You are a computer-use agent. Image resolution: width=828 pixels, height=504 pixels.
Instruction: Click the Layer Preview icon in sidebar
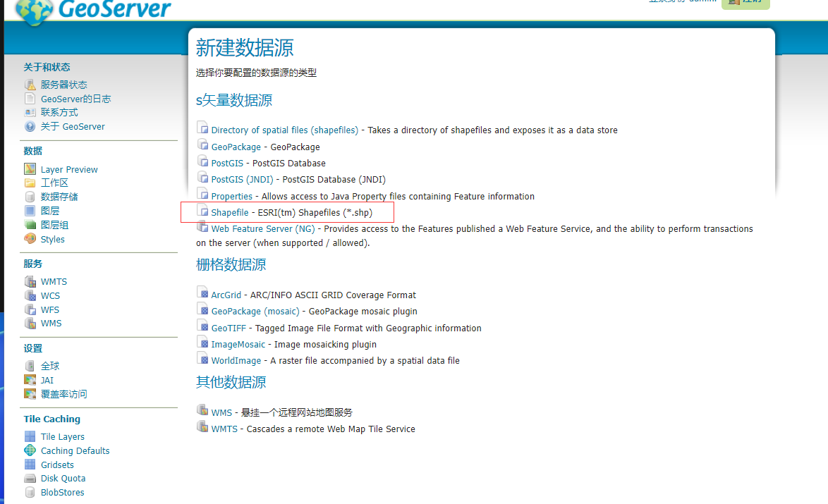coord(30,169)
